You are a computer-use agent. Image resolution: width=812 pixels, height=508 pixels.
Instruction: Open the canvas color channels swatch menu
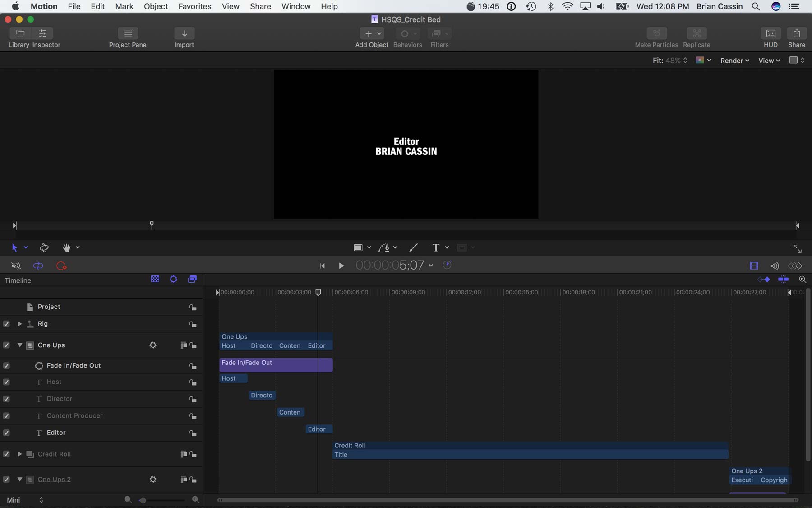pos(703,61)
